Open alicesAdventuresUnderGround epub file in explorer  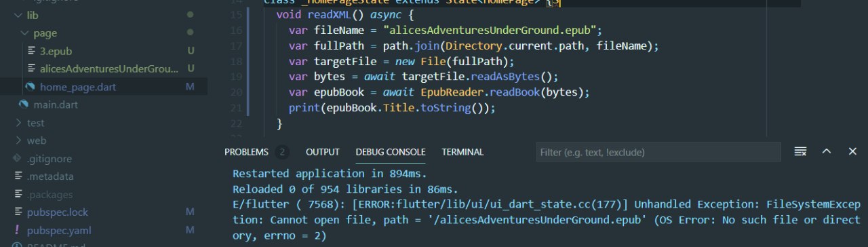coord(108,69)
